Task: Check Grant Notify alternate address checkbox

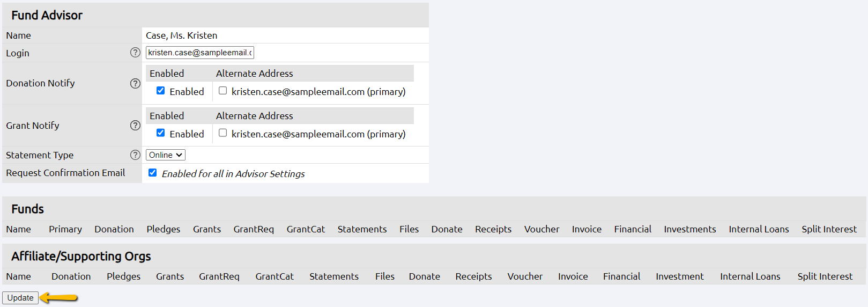Action: click(x=222, y=133)
